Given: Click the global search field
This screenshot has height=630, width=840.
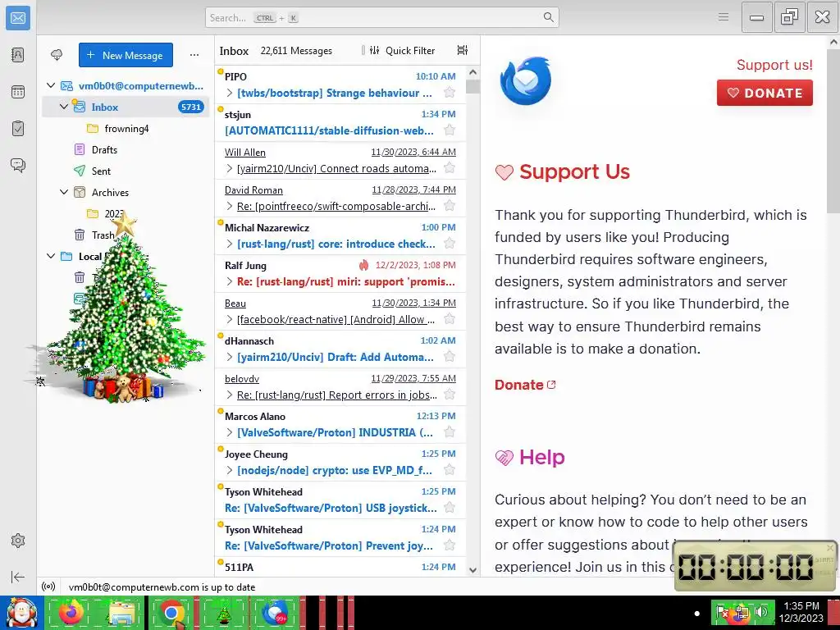Looking at the screenshot, I should click(x=381, y=17).
